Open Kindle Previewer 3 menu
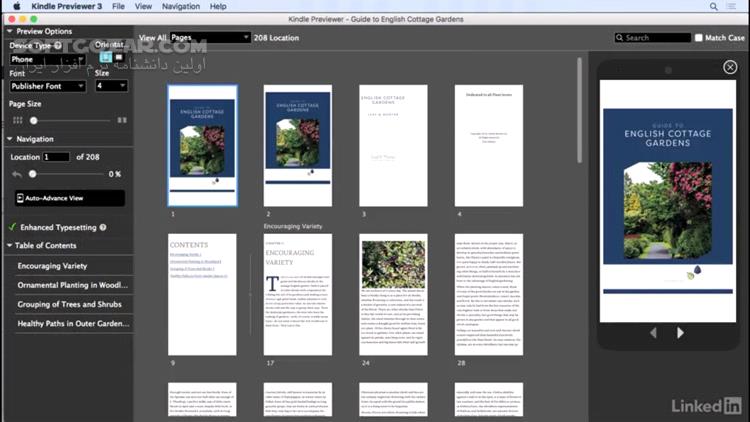Screen dimensions: 750x422 pyautogui.click(x=66, y=6)
